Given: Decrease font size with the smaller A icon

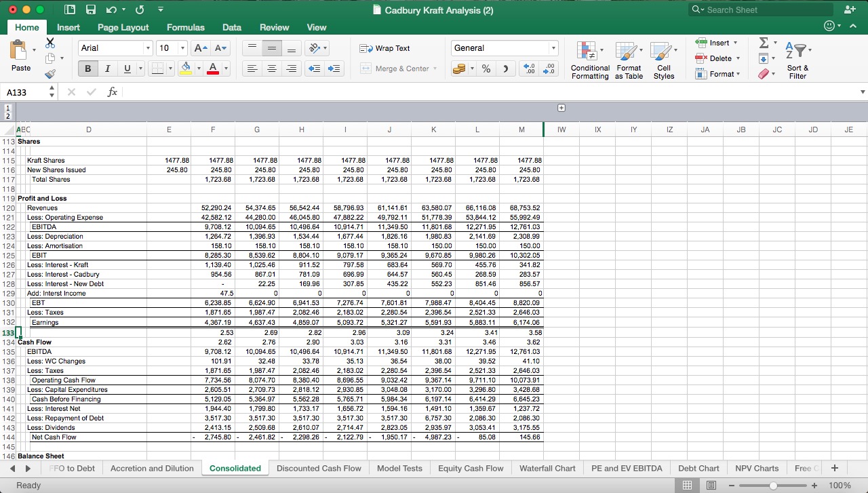Looking at the screenshot, I should (220, 48).
